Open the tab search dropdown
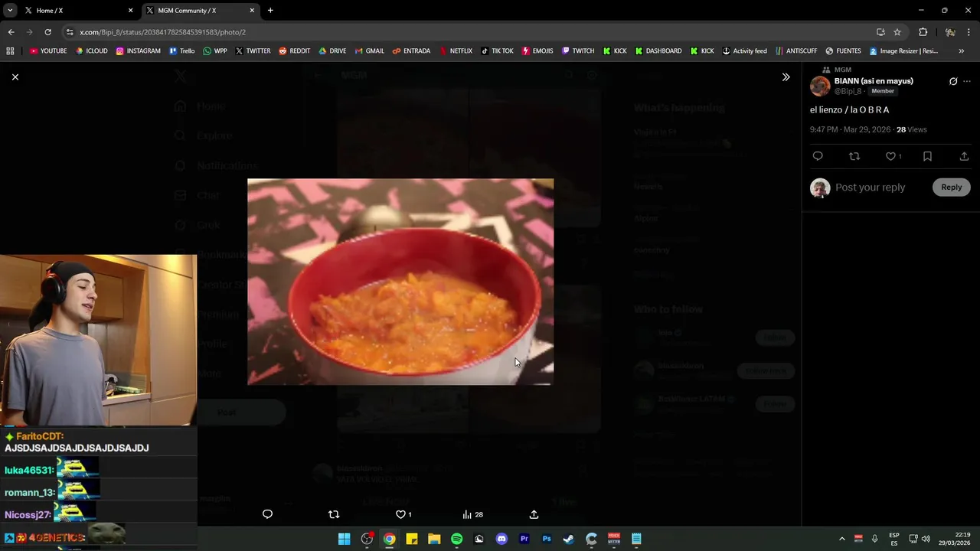 pos(10,11)
